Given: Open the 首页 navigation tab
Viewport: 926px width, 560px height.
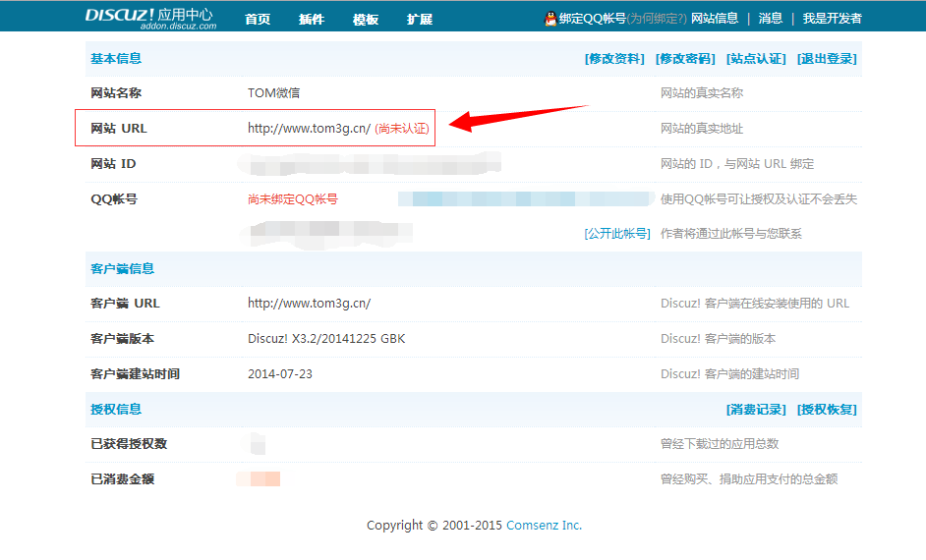Looking at the screenshot, I should pos(258,19).
